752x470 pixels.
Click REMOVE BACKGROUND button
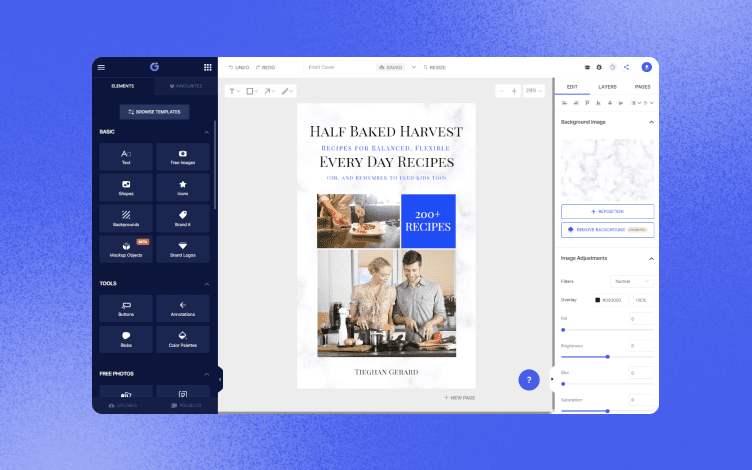point(607,230)
